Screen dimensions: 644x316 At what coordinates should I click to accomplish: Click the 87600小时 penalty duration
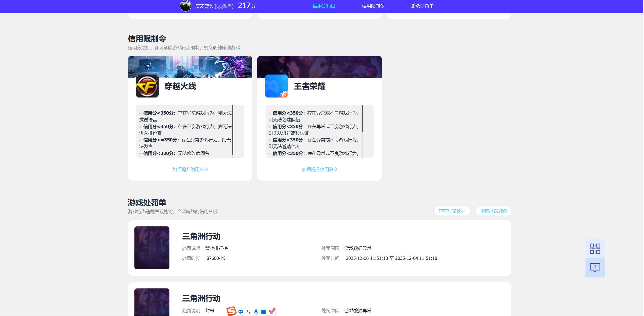[217, 258]
